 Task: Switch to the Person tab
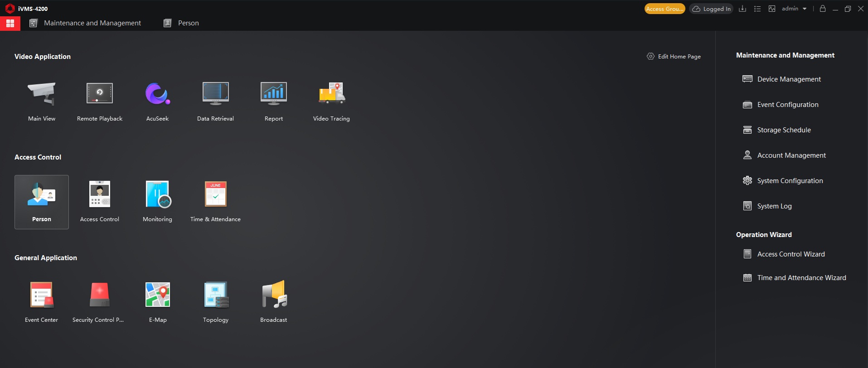click(x=181, y=23)
